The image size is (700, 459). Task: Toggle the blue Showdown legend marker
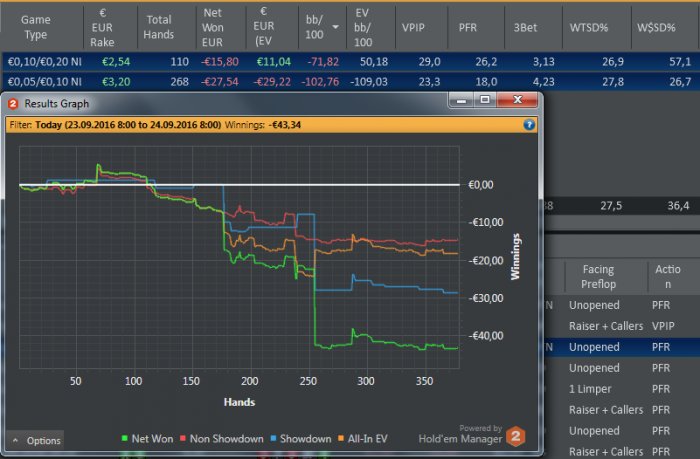[x=274, y=438]
